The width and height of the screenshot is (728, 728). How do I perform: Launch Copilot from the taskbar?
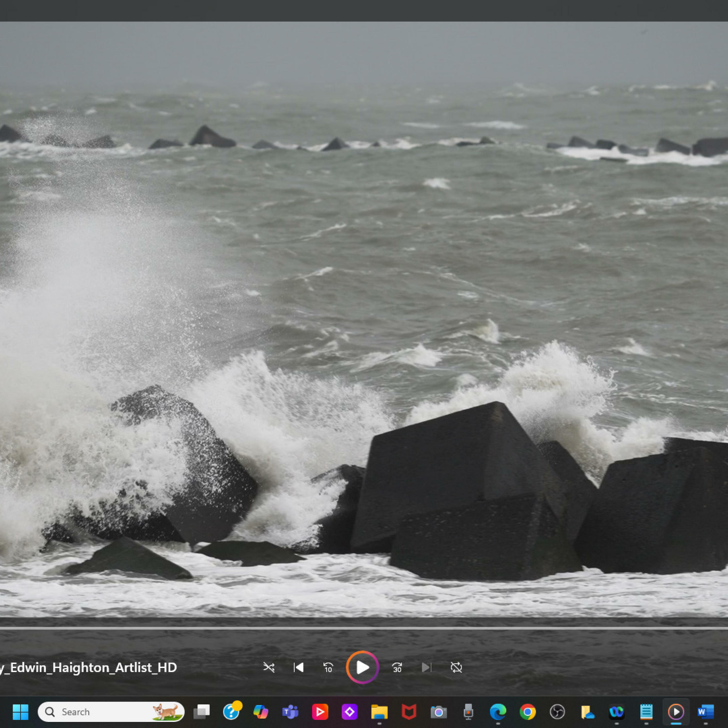[x=261, y=712]
